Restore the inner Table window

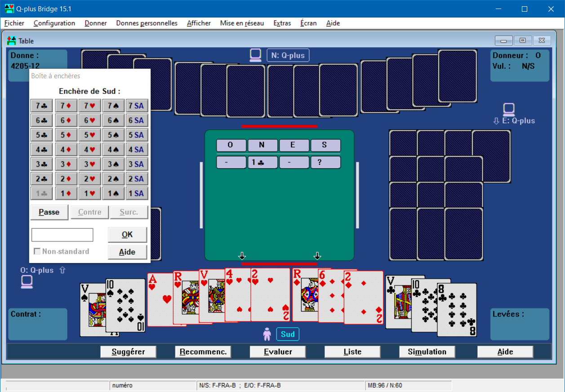point(522,41)
